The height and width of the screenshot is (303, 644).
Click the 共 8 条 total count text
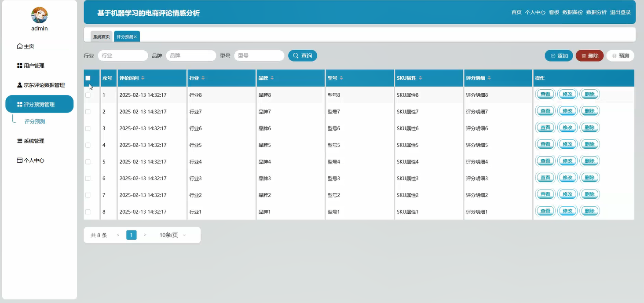coord(99,235)
